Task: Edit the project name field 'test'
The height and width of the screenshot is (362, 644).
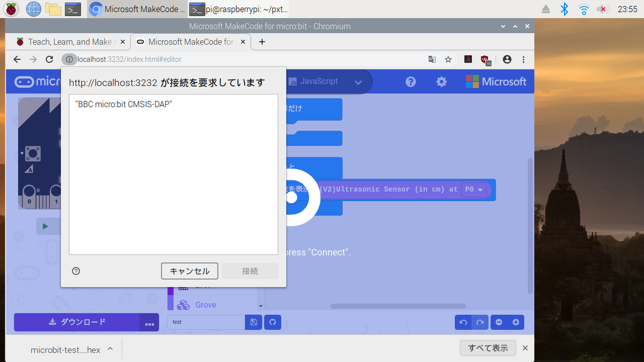Action: coord(206,322)
